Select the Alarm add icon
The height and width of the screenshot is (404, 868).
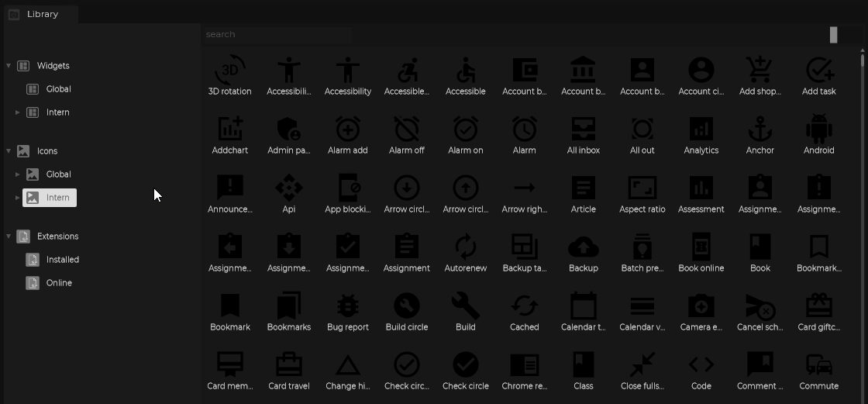tap(347, 130)
